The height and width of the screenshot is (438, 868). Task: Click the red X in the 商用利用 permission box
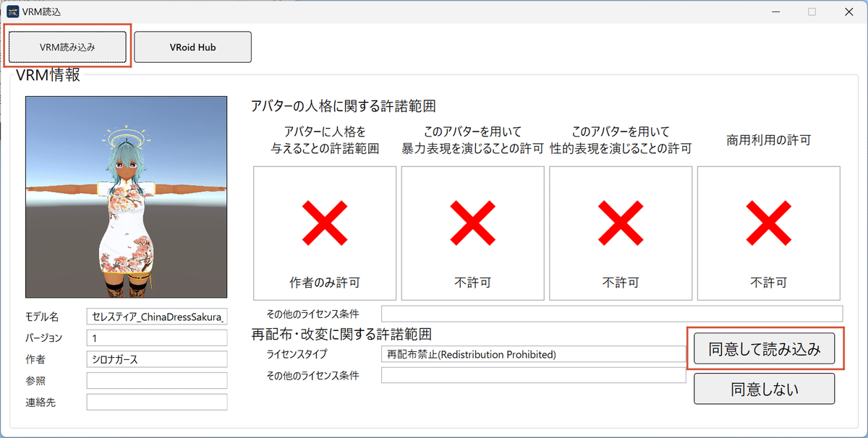coord(768,222)
